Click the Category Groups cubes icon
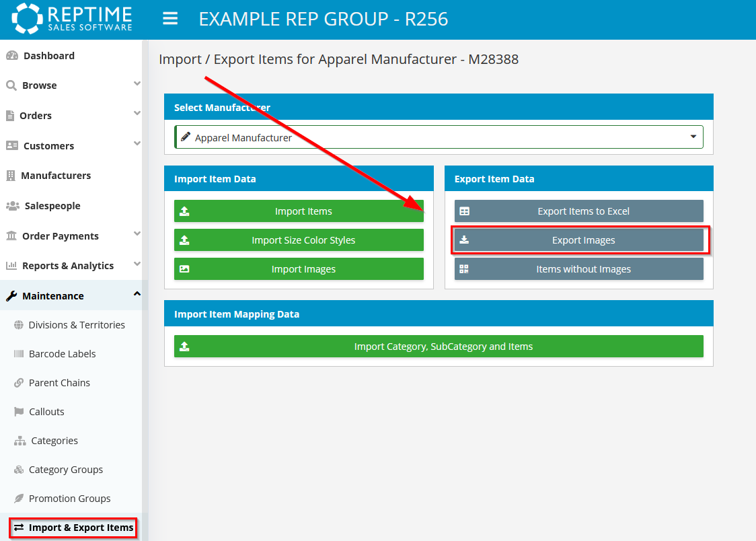 coord(19,470)
